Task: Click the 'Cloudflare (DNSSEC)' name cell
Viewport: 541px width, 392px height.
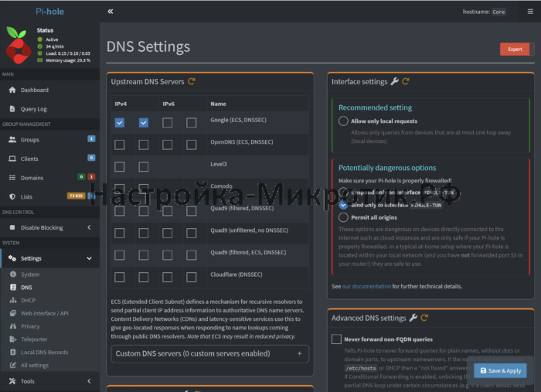Action: point(236,274)
